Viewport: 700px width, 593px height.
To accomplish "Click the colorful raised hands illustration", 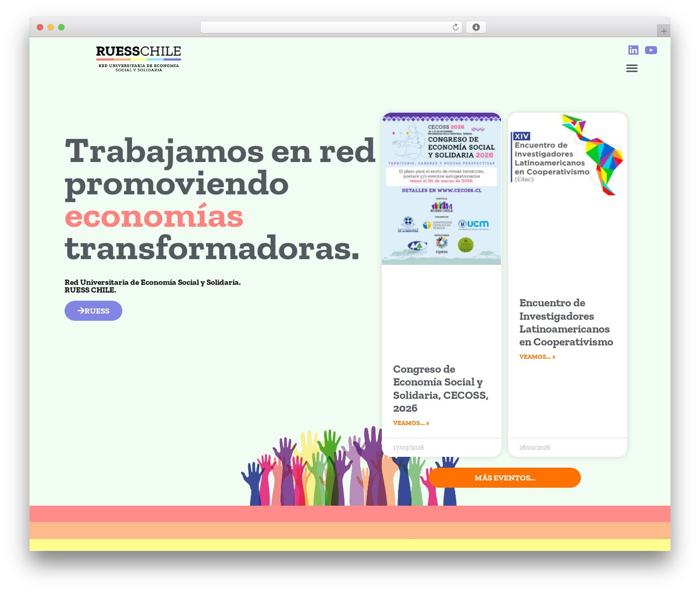I will (x=350, y=467).
